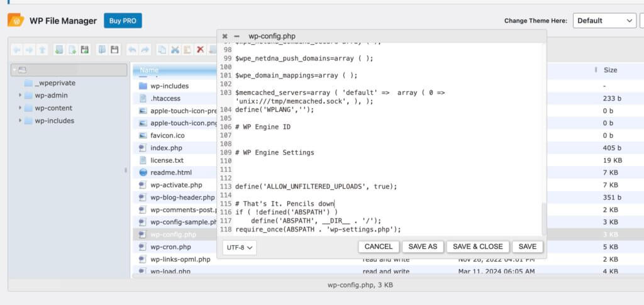Click the require_once wp-settings.php code line
Image resolution: width=644 pixels, height=305 pixels.
tap(318, 230)
